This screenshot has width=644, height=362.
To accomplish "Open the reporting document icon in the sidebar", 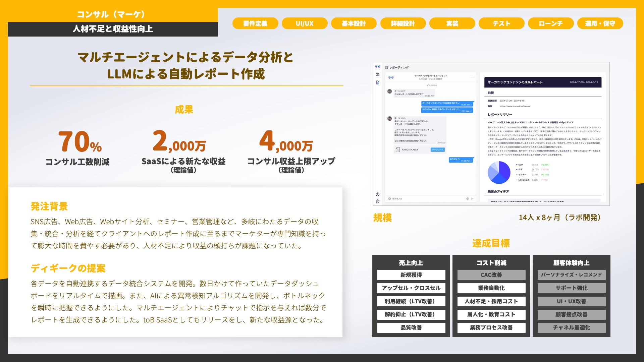I will 378,82.
